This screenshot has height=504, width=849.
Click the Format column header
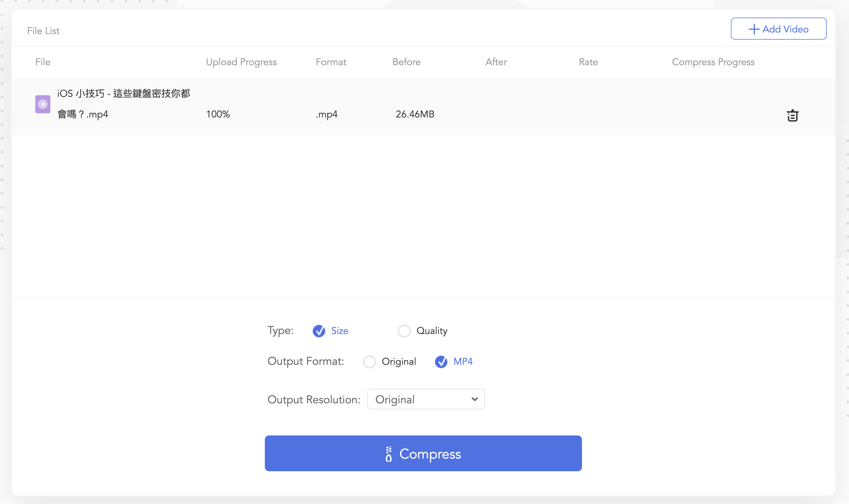tap(331, 62)
